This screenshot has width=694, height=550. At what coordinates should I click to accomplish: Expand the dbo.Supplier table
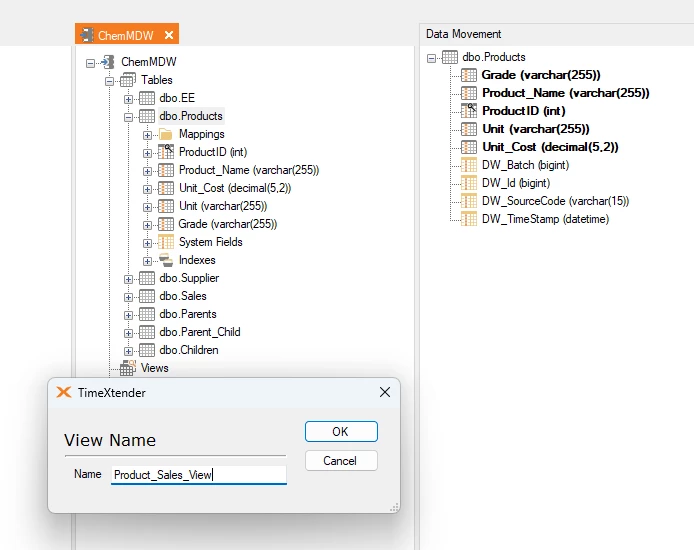coord(128,279)
